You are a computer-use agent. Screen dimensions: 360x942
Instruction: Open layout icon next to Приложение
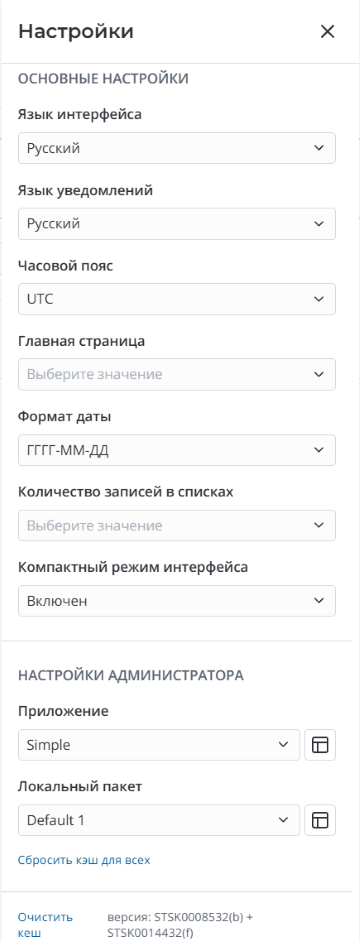pyautogui.click(x=320, y=745)
